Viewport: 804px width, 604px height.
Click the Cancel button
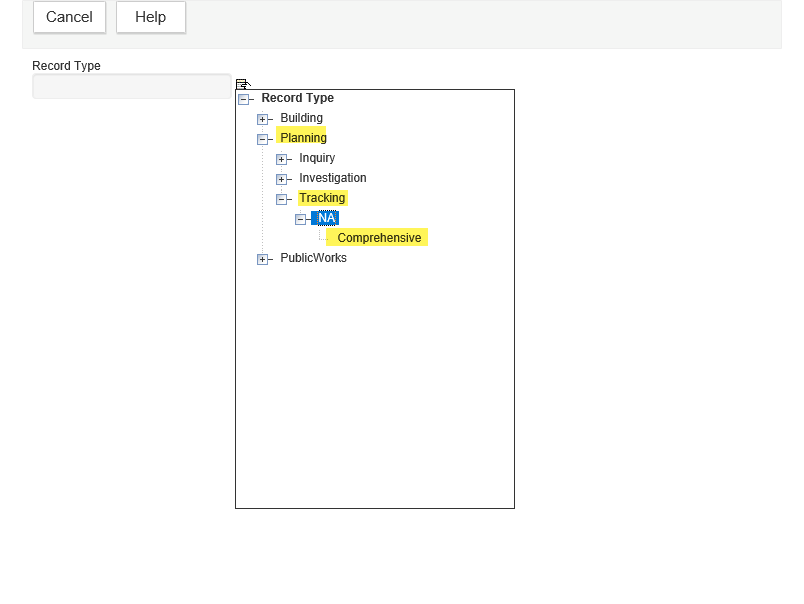tap(69, 17)
